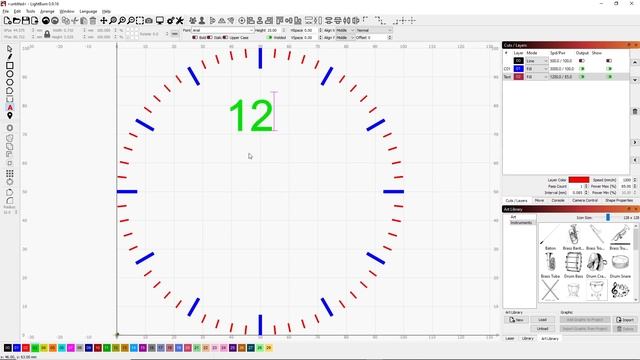Image resolution: width=640 pixels, height=360 pixels.
Task: Open the Settings wrench-and-screwdriver icon
Action: click(180, 20)
